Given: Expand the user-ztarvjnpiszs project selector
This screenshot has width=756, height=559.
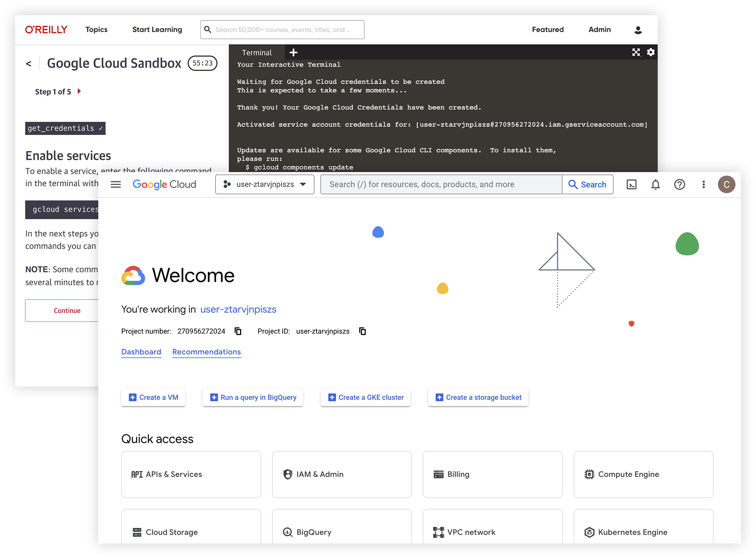Looking at the screenshot, I should click(x=265, y=185).
